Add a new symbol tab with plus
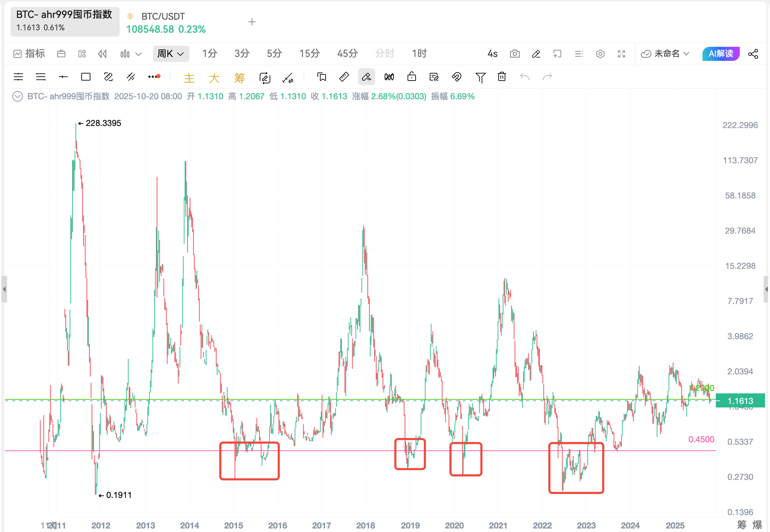The width and height of the screenshot is (770, 532). click(x=252, y=22)
